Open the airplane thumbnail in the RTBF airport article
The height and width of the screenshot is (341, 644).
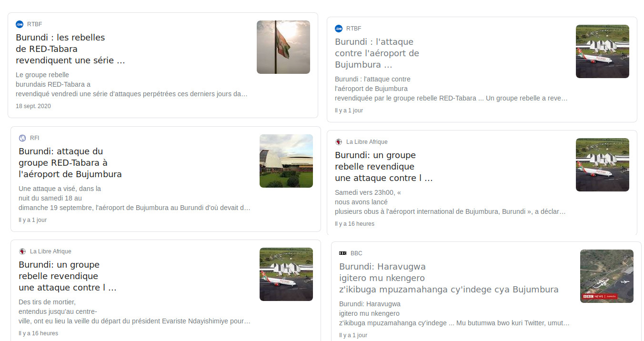click(603, 51)
